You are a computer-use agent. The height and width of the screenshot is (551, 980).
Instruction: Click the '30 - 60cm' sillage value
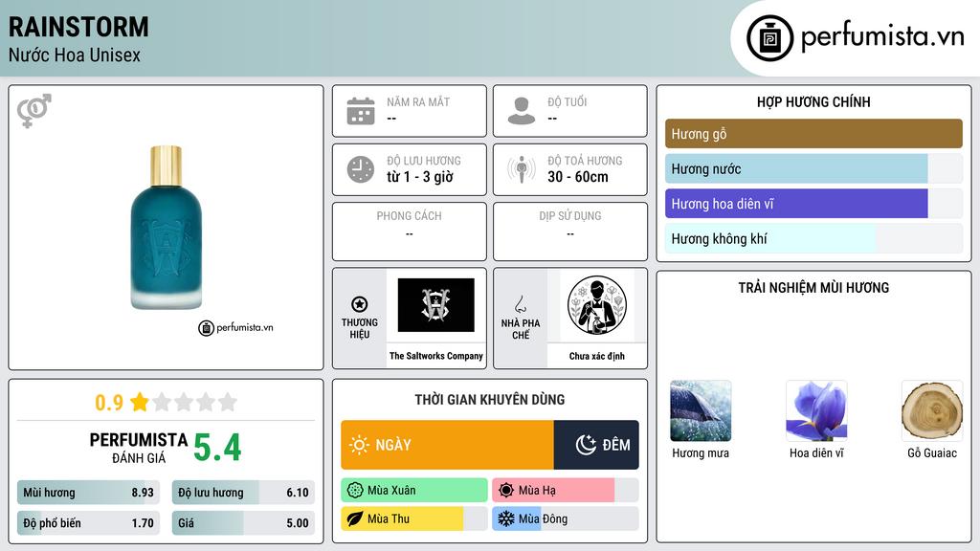click(578, 177)
